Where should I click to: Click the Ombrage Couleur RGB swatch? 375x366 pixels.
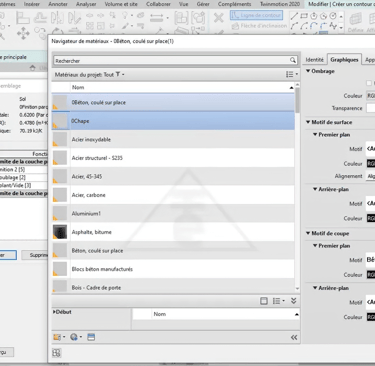(x=371, y=96)
